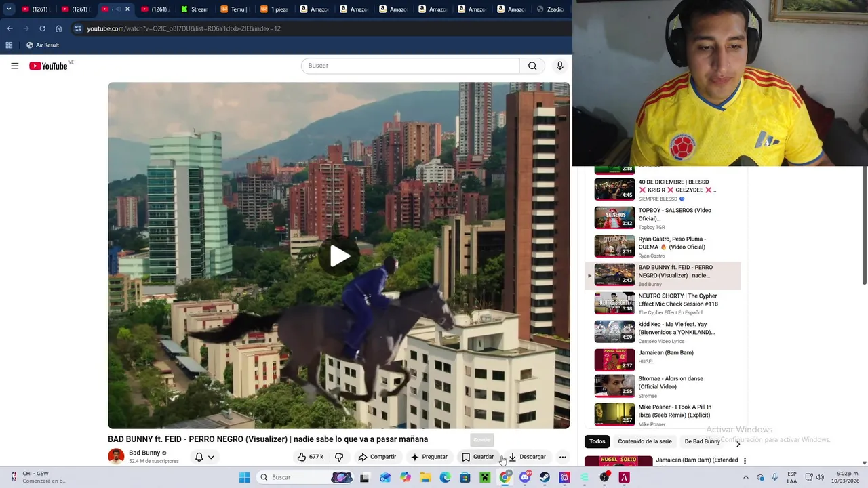Focus the YouTube Buscar search field
Image resolution: width=868 pixels, height=488 pixels.
410,66
